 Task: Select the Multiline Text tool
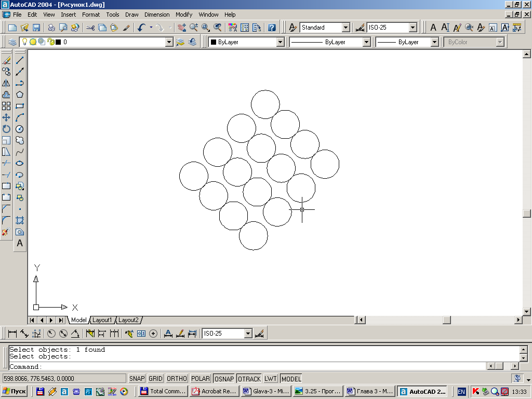tap(20, 243)
